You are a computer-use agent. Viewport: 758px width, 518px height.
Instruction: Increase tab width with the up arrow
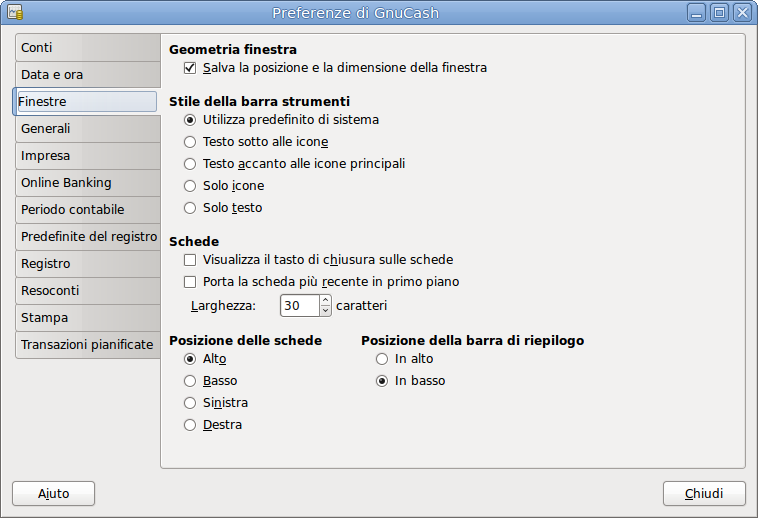[325, 300]
